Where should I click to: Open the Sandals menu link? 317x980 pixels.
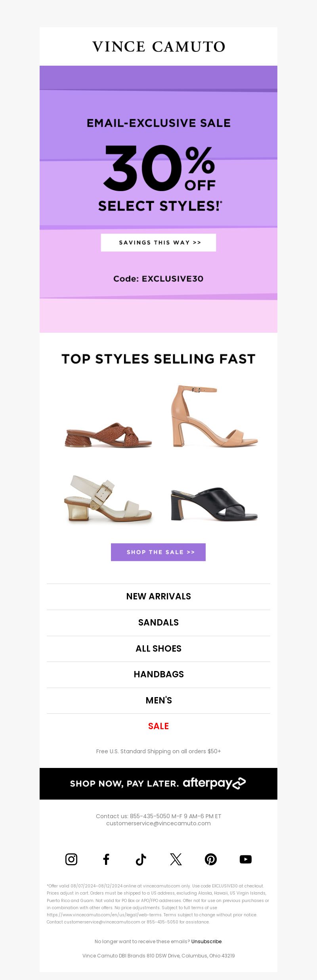point(158,623)
